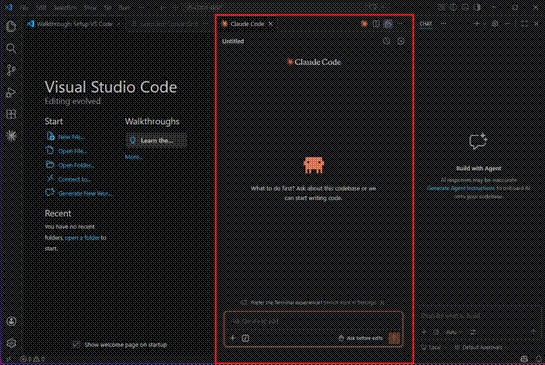Split the Claude Code editor
Image resolution: width=545 pixels, height=365 pixels.
376,24
